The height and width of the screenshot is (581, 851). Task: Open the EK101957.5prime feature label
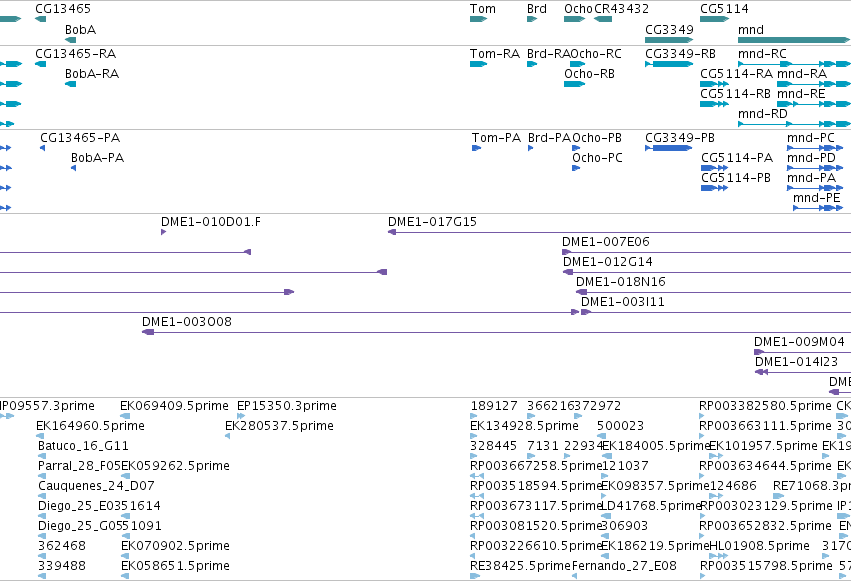point(764,446)
